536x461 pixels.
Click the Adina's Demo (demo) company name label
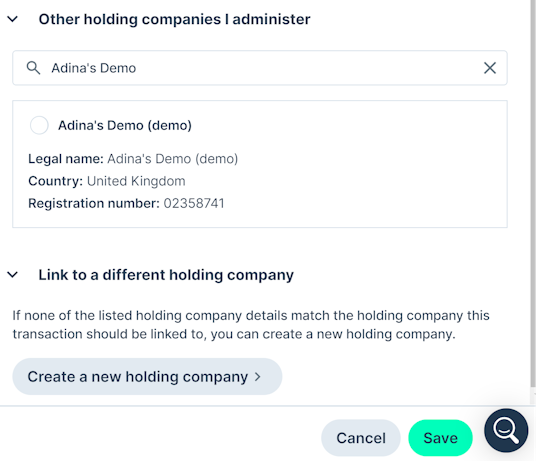coord(125,125)
